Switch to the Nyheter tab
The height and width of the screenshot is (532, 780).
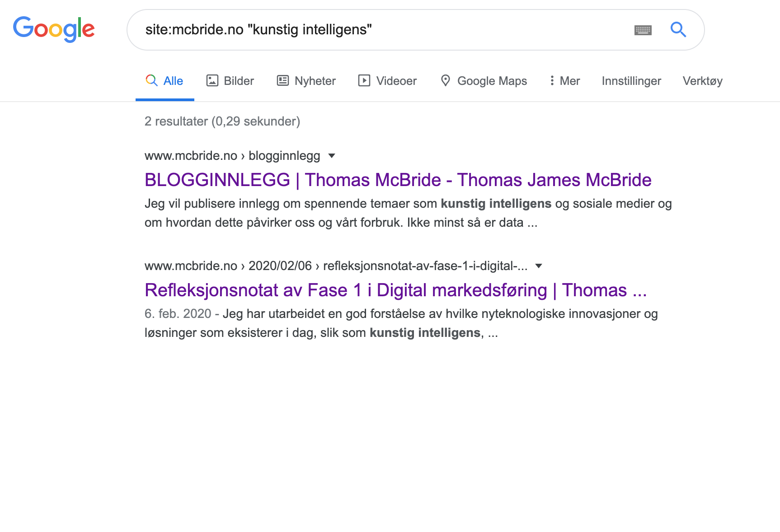coord(306,81)
